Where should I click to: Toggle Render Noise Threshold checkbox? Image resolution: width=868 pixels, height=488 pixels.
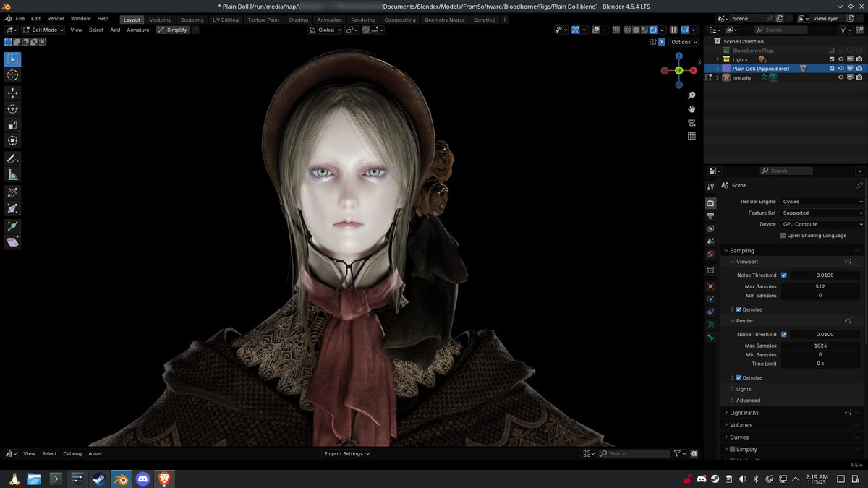click(783, 335)
